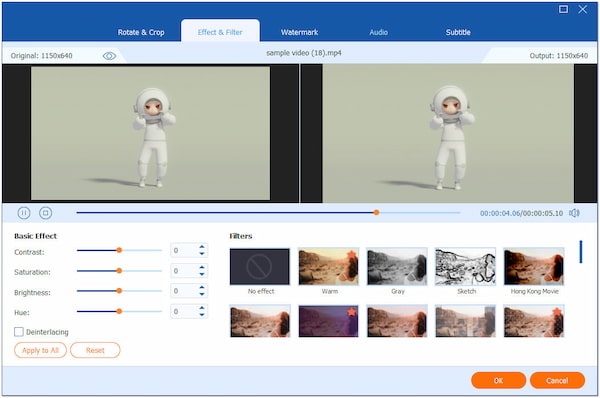Increase Brightness value with up arrow

click(x=202, y=288)
